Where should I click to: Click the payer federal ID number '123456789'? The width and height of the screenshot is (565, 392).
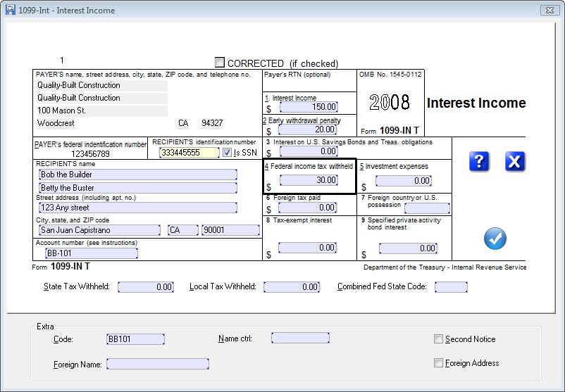[x=90, y=154]
